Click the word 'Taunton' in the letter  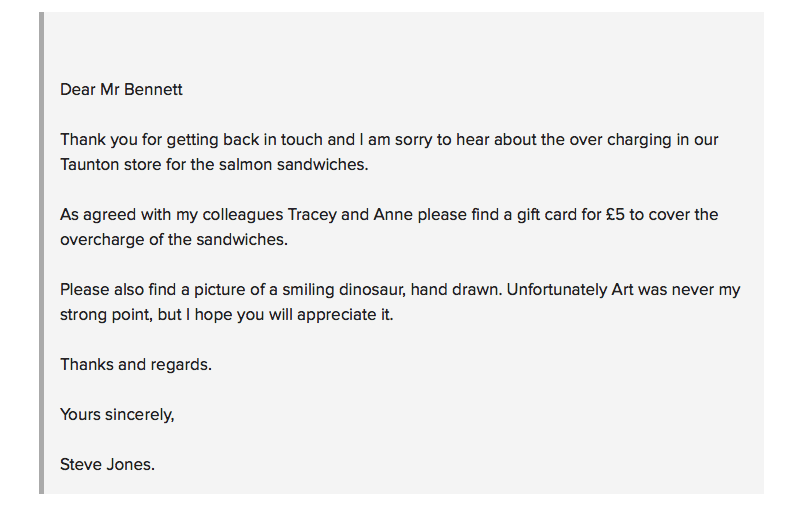point(89,164)
